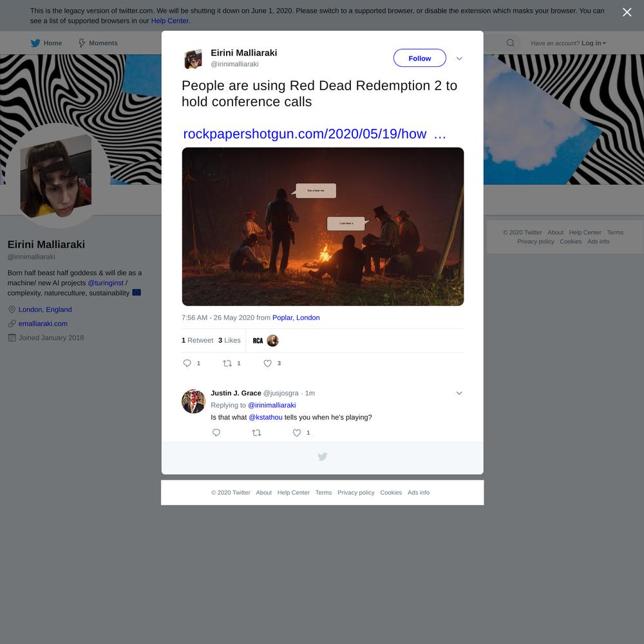View the Red Dead Redemption campfire image
Image resolution: width=644 pixels, height=644 pixels.
pos(323,226)
